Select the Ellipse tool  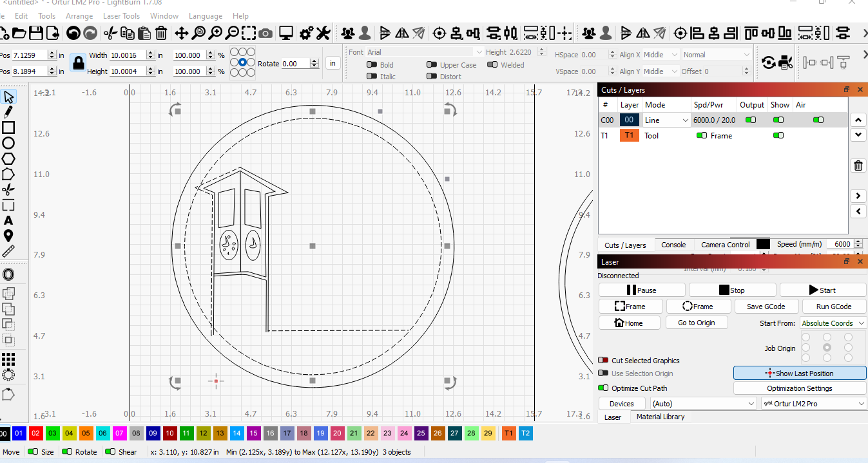click(8, 143)
